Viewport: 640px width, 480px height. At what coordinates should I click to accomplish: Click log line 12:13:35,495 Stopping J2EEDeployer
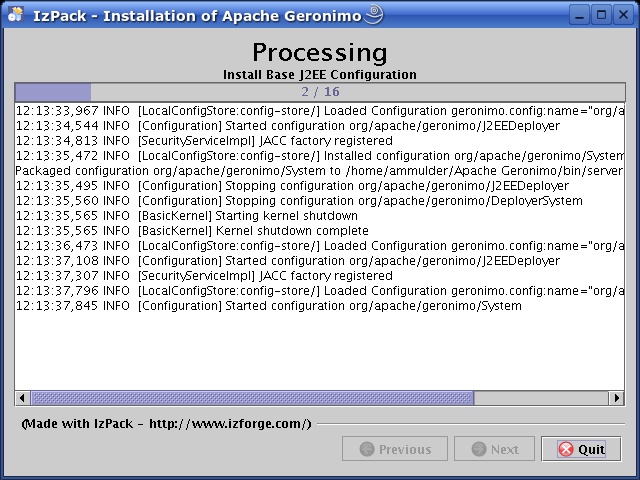(x=292, y=186)
